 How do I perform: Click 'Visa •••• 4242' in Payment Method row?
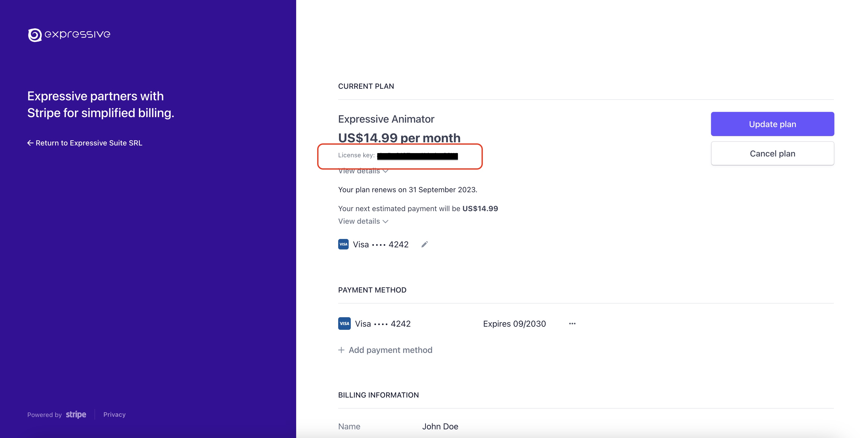pos(383,324)
